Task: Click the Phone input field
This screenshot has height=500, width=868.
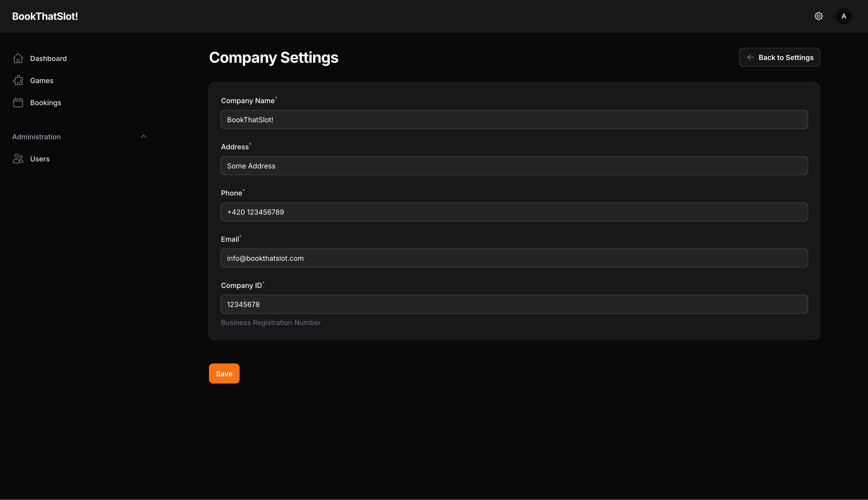Action: 514,212
